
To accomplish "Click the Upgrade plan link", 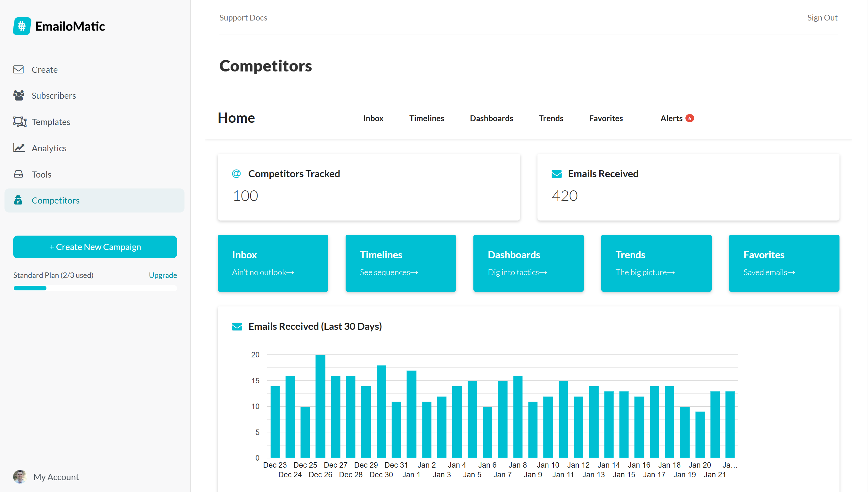I will (163, 275).
